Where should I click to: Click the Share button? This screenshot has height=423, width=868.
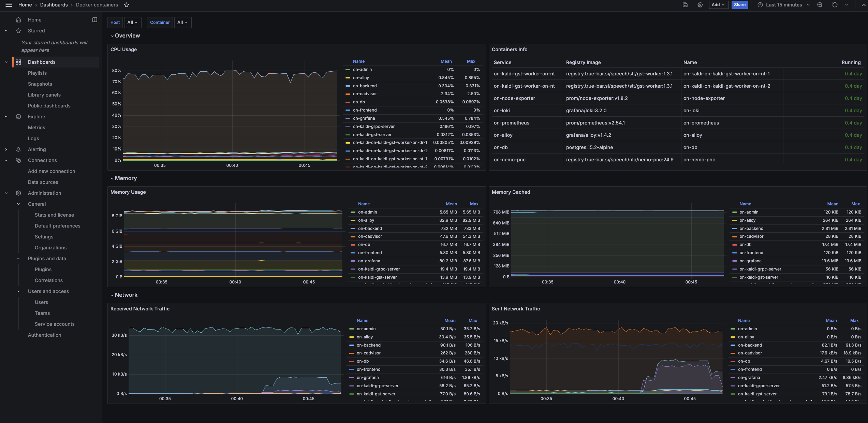(x=739, y=5)
